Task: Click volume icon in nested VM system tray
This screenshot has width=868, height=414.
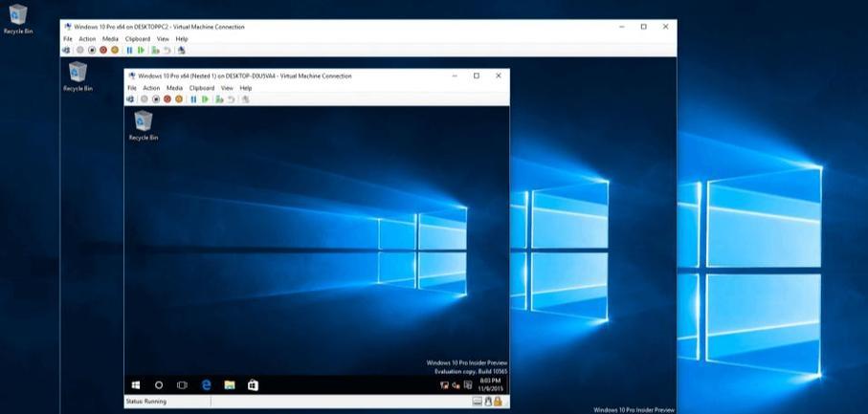Action: [456, 385]
